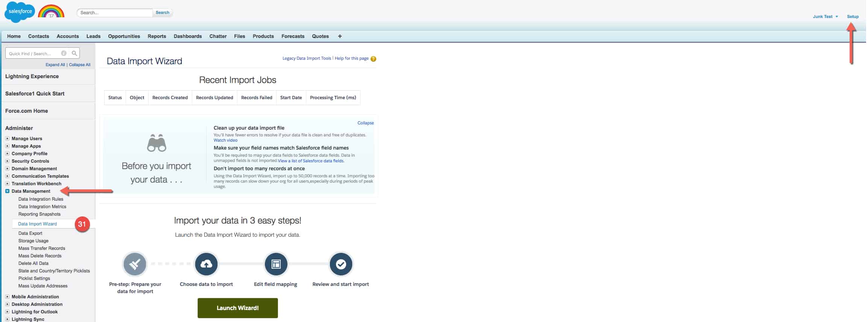
Task: Open the Leads tab
Action: pos(93,36)
